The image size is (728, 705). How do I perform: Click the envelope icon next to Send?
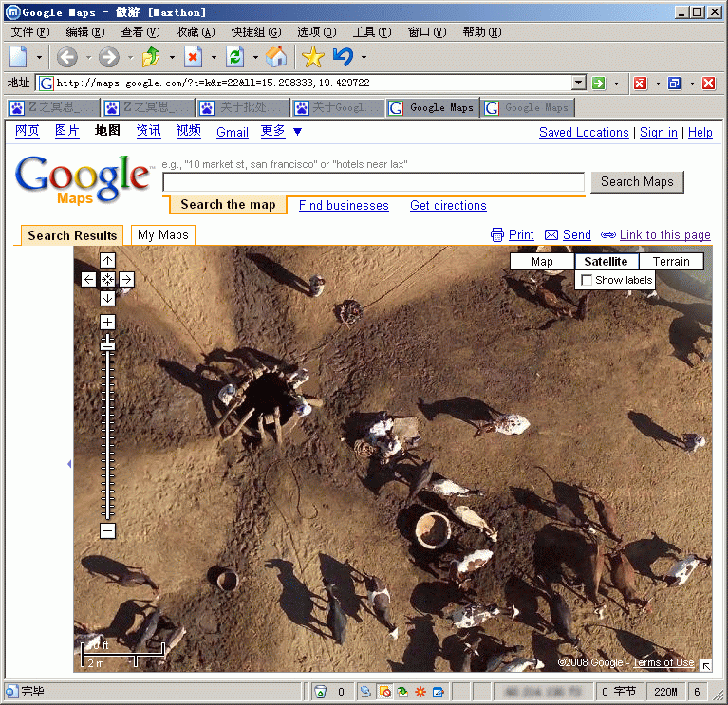pyautogui.click(x=551, y=235)
